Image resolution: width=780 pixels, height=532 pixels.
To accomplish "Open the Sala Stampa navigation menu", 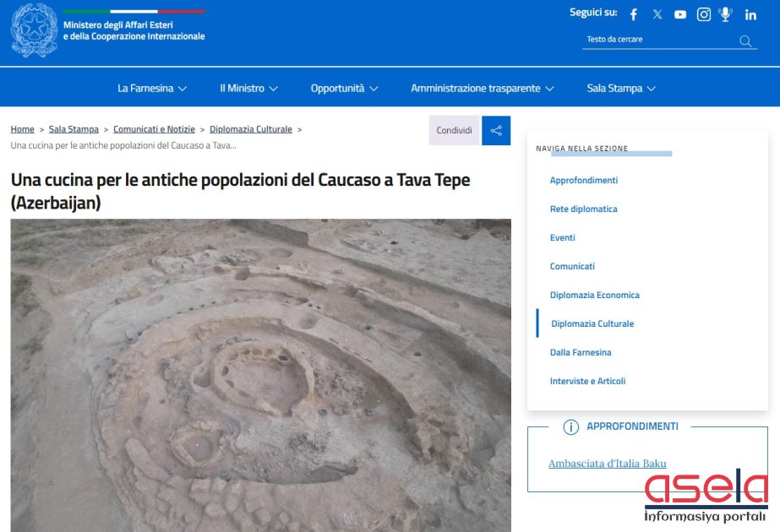I will (621, 89).
